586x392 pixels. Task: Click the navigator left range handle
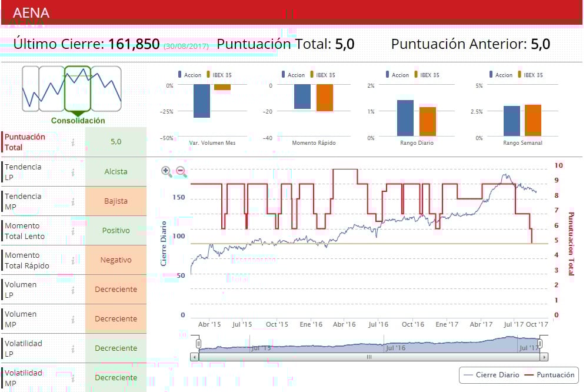pyautogui.click(x=198, y=343)
